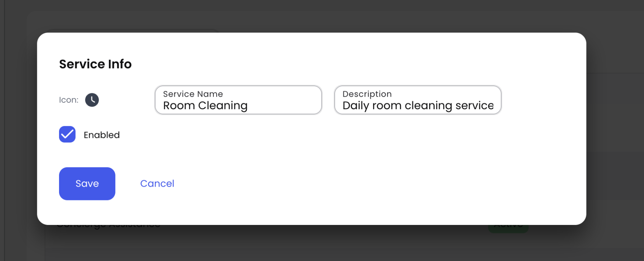Place cursor in "Daily room cleaning service" text
The image size is (644, 261).
(418, 105)
